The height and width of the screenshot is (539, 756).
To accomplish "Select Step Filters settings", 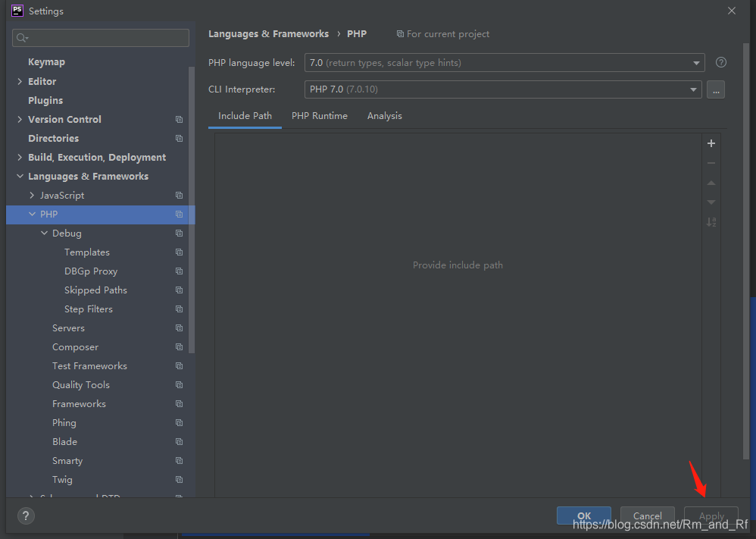I will 89,309.
